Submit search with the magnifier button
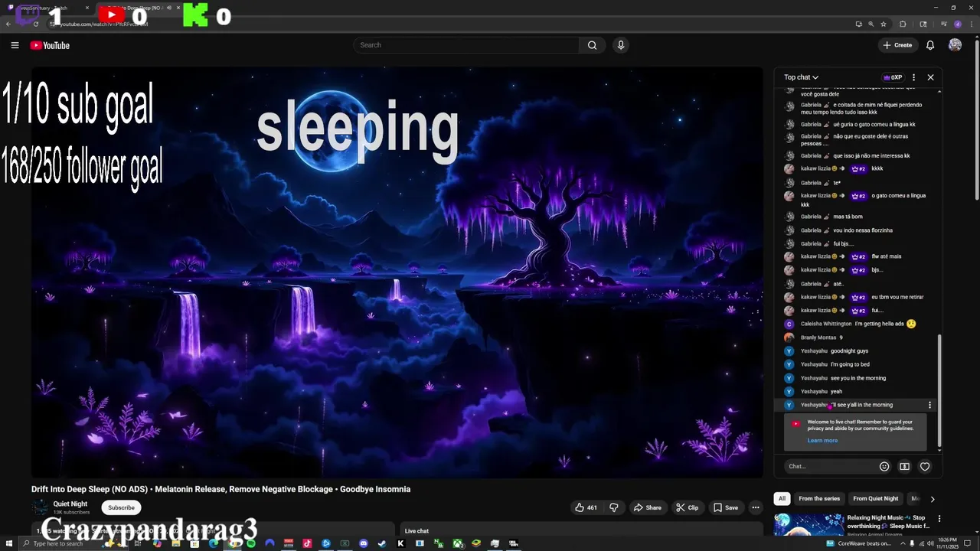 click(x=592, y=45)
